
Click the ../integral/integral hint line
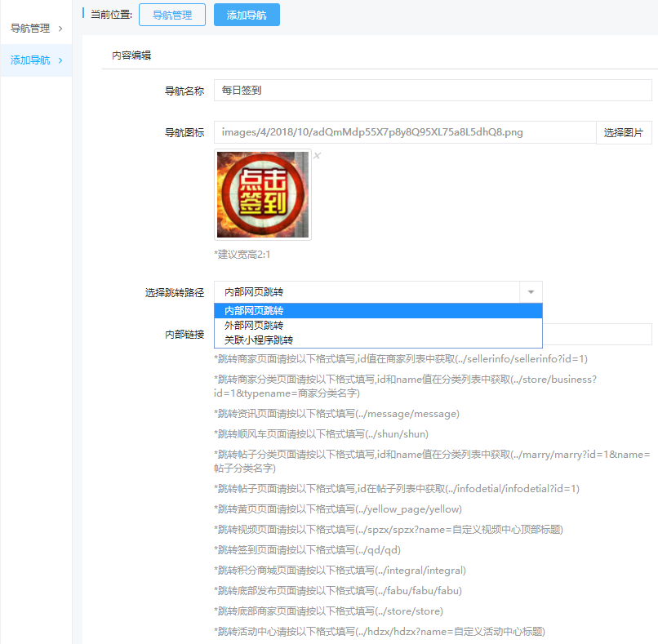pos(340,571)
